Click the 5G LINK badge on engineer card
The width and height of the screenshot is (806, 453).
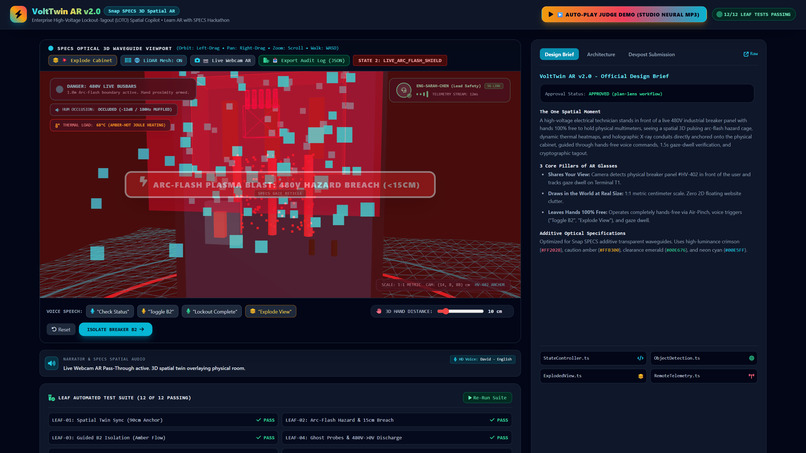point(493,86)
